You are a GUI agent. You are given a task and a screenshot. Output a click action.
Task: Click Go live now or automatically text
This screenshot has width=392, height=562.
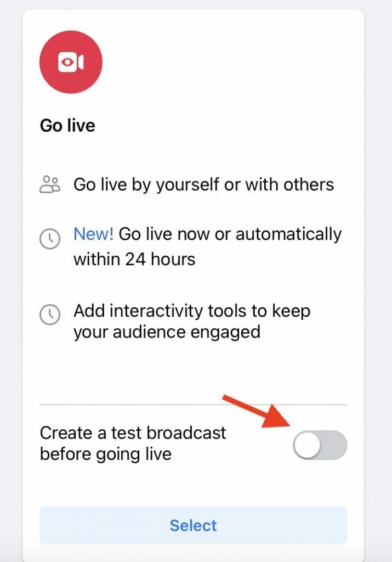coord(230,235)
